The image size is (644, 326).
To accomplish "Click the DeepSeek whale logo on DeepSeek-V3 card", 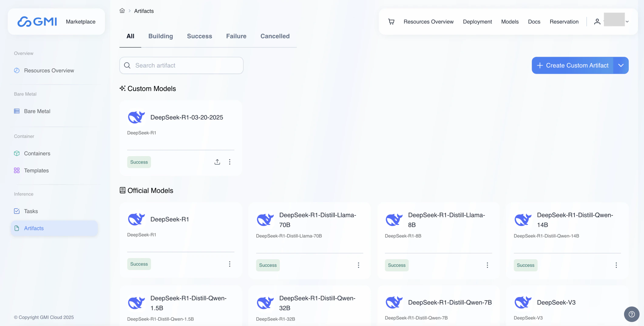I will click(523, 302).
